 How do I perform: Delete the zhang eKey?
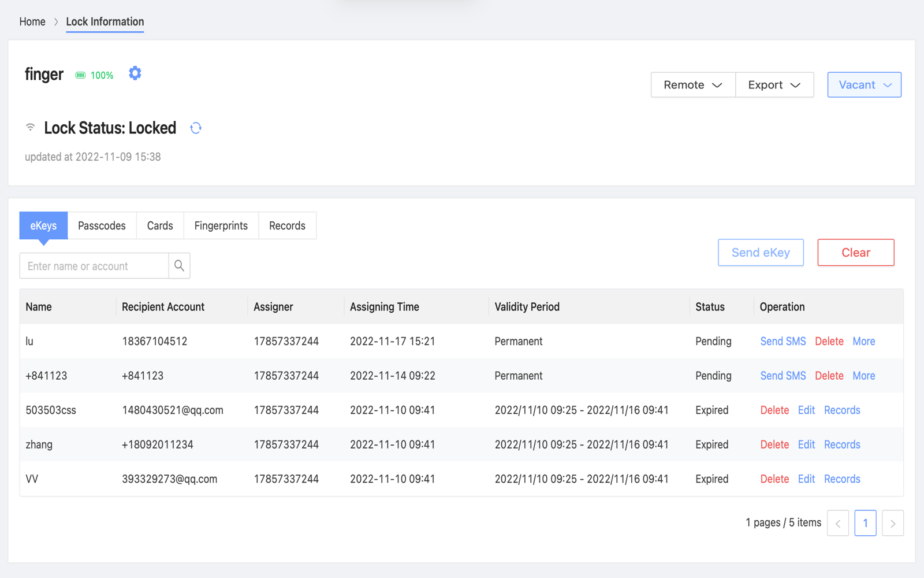pos(774,444)
